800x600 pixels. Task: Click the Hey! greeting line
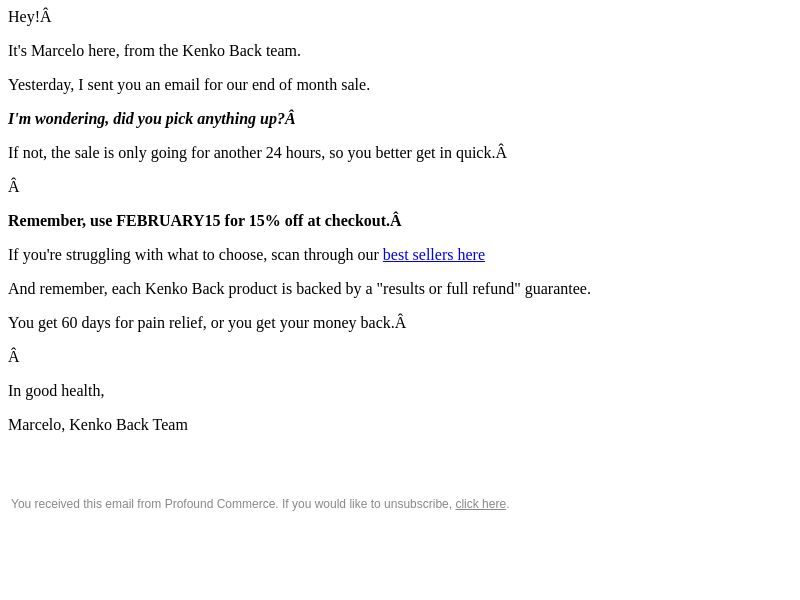click(30, 17)
